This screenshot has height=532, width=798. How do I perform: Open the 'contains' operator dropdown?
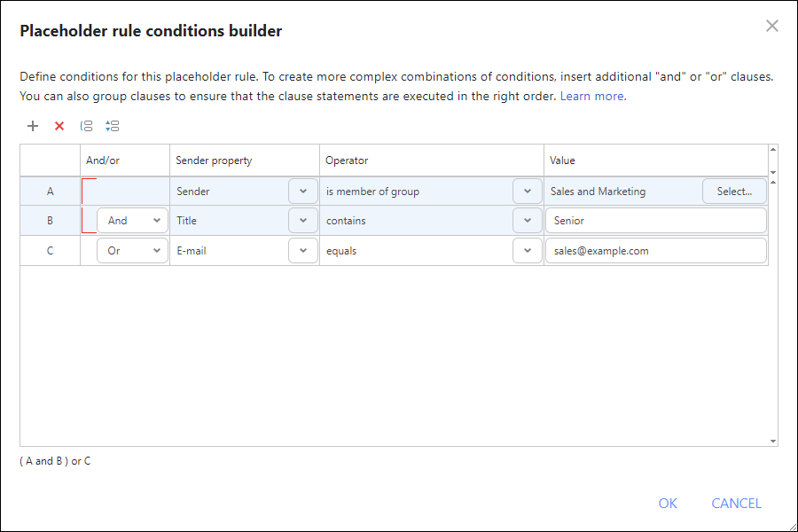tap(527, 220)
